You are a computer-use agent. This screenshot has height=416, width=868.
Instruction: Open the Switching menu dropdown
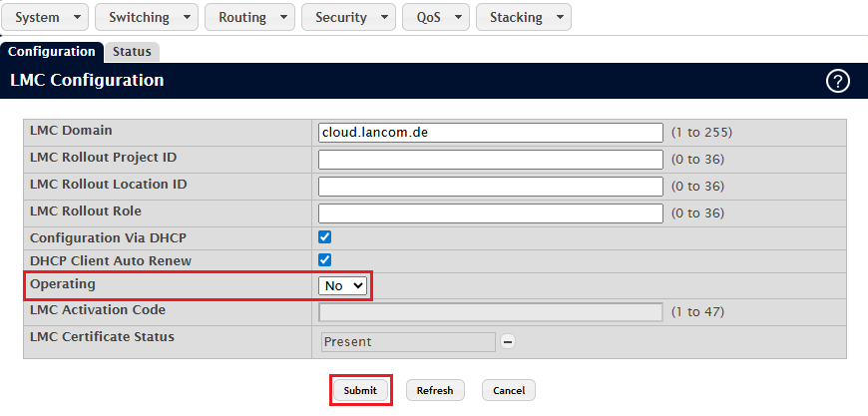point(147,17)
